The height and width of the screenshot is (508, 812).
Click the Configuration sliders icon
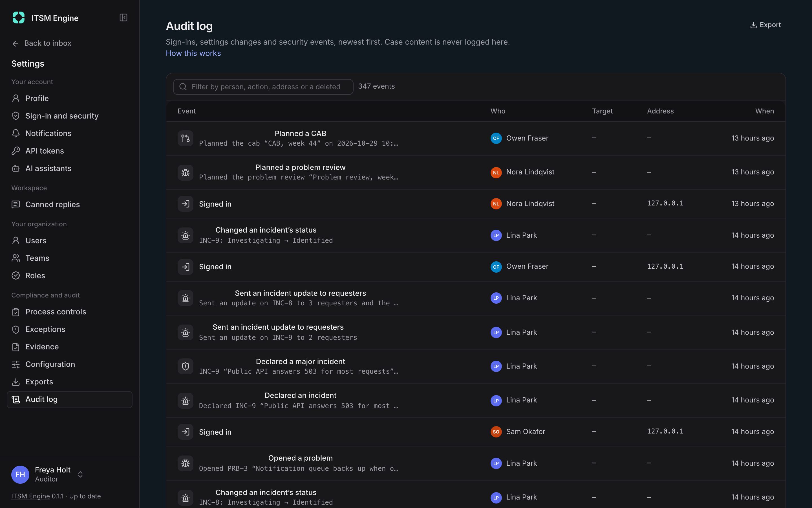16,364
